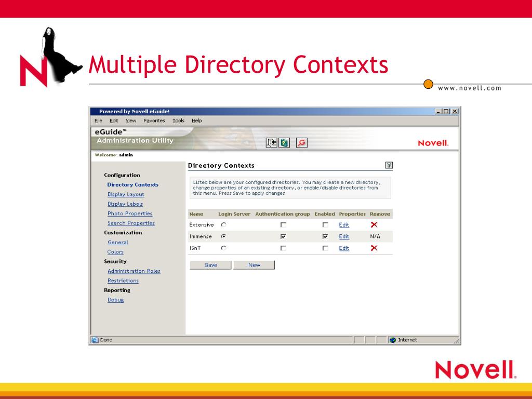Click the page icon beside Done status
532x399 pixels.
tap(95, 340)
